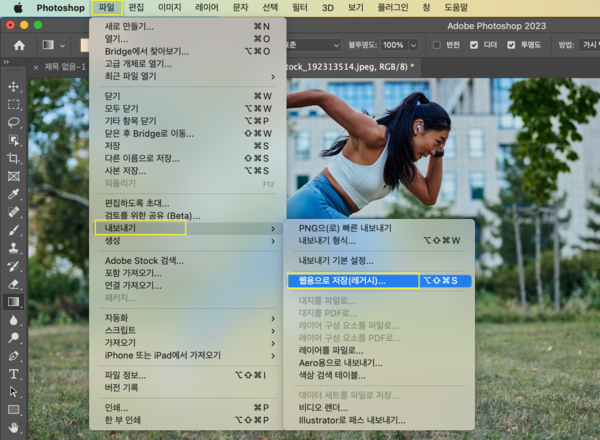Viewport: 600px width, 440px height.
Task: Open the 필터 menu
Action: 300,8
